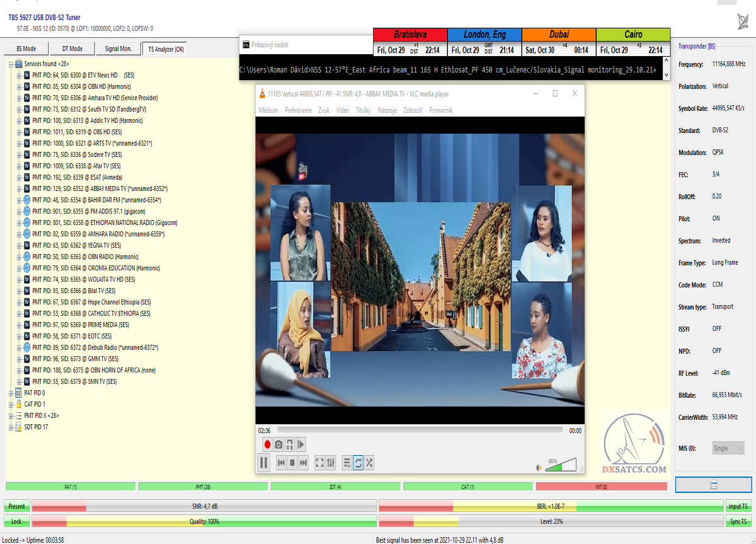Click the A-B loop icon
The height and width of the screenshot is (544, 756).
pyautogui.click(x=290, y=444)
